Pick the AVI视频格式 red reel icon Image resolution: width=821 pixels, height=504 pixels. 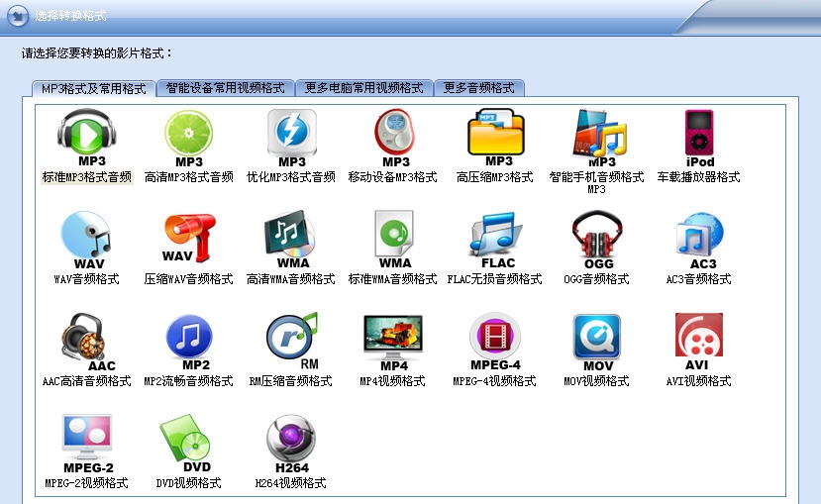click(699, 342)
